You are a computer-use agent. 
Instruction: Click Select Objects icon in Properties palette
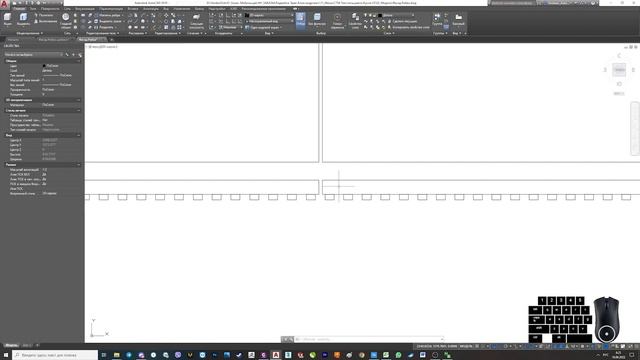coord(73,54)
